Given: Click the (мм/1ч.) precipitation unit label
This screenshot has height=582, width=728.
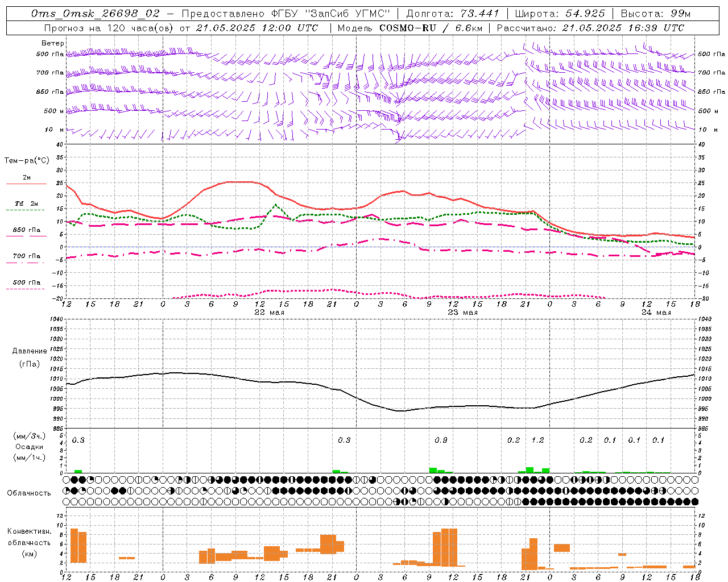Looking at the screenshot, I should (30, 458).
